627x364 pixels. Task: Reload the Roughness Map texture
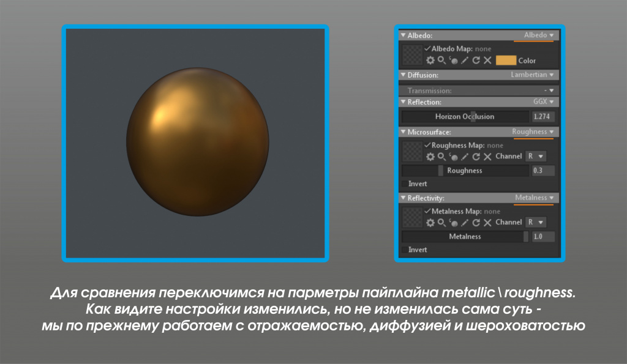[476, 157]
